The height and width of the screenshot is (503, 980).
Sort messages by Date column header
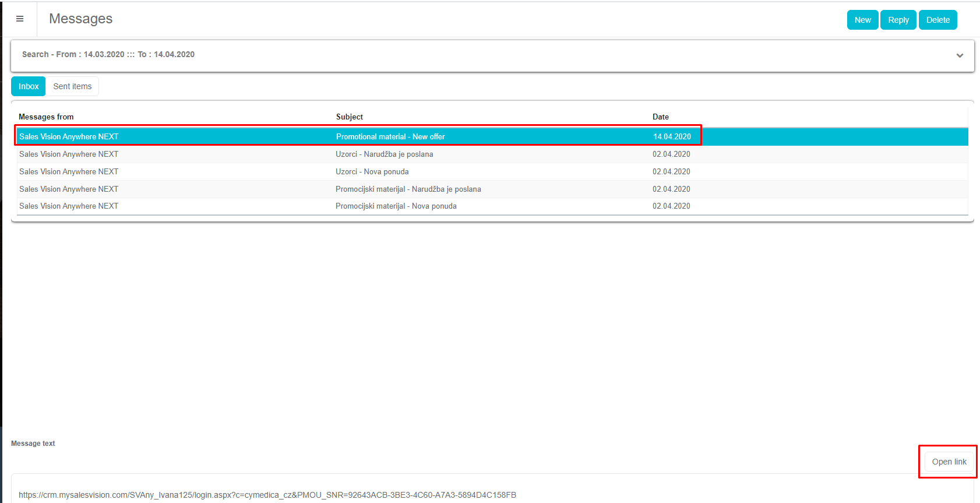pyautogui.click(x=660, y=117)
